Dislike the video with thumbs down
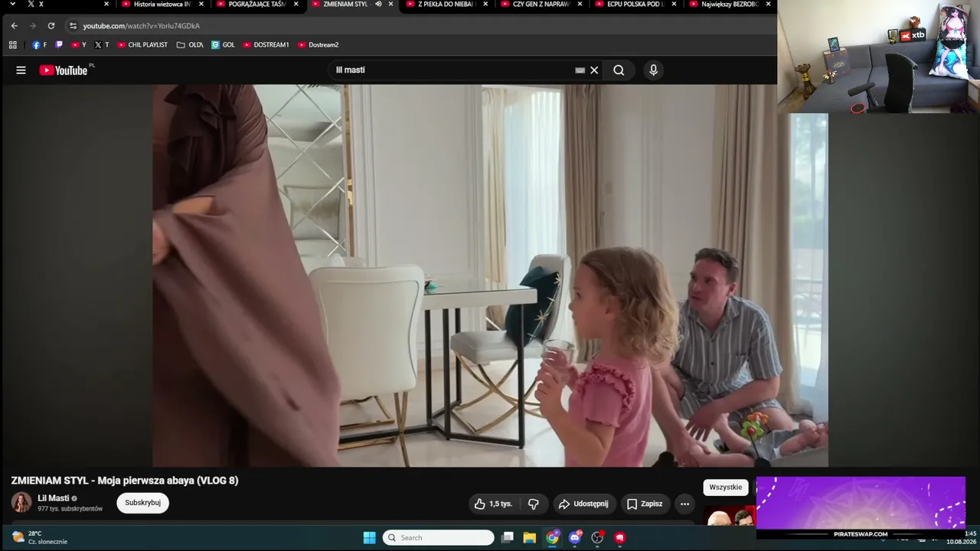 [x=534, y=504]
